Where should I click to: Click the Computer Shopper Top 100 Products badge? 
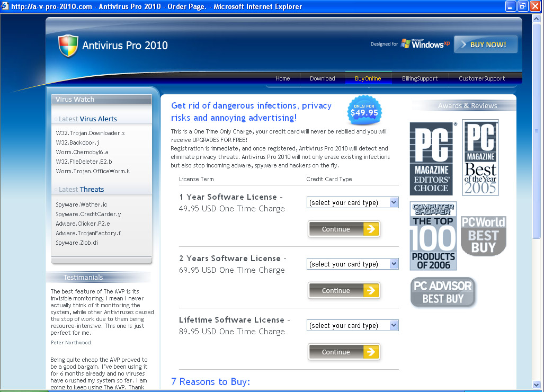coord(433,236)
